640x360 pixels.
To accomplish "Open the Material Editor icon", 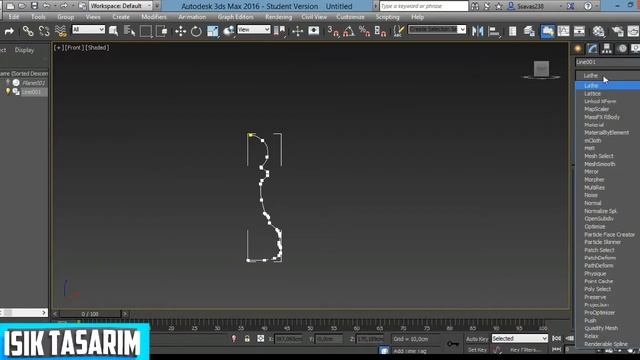I will (598, 31).
